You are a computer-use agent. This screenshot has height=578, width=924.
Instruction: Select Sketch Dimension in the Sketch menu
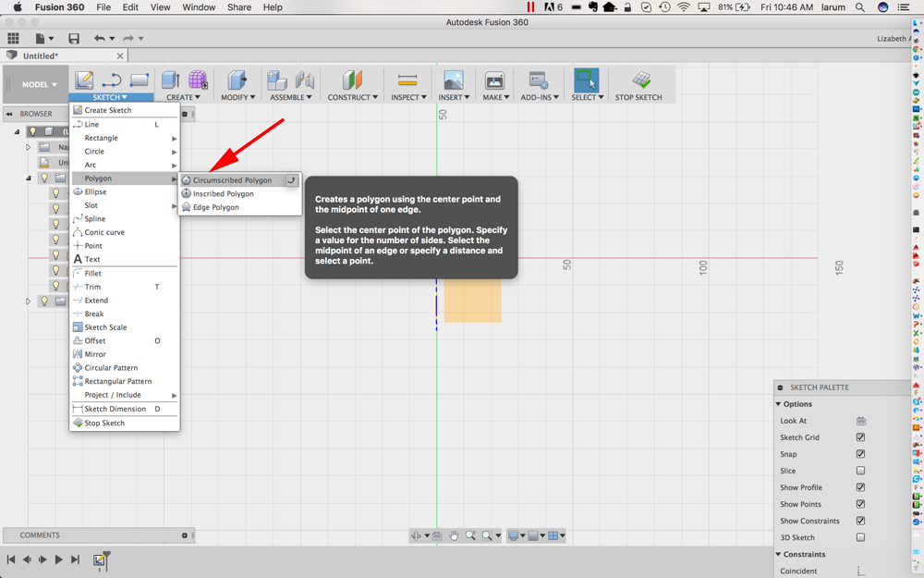pos(125,410)
